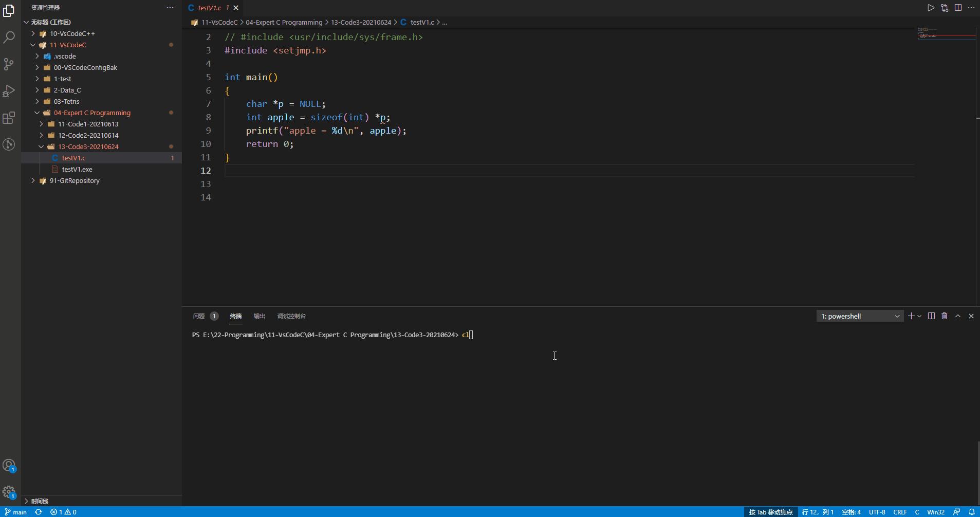This screenshot has width=980, height=517.
Task: Click the Search icon in activity bar
Action: (9, 36)
